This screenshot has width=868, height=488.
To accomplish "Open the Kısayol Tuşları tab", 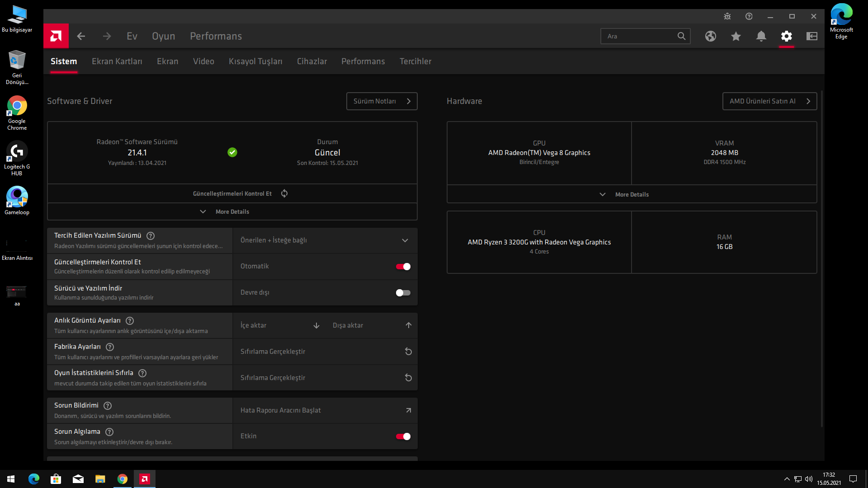I will [255, 61].
